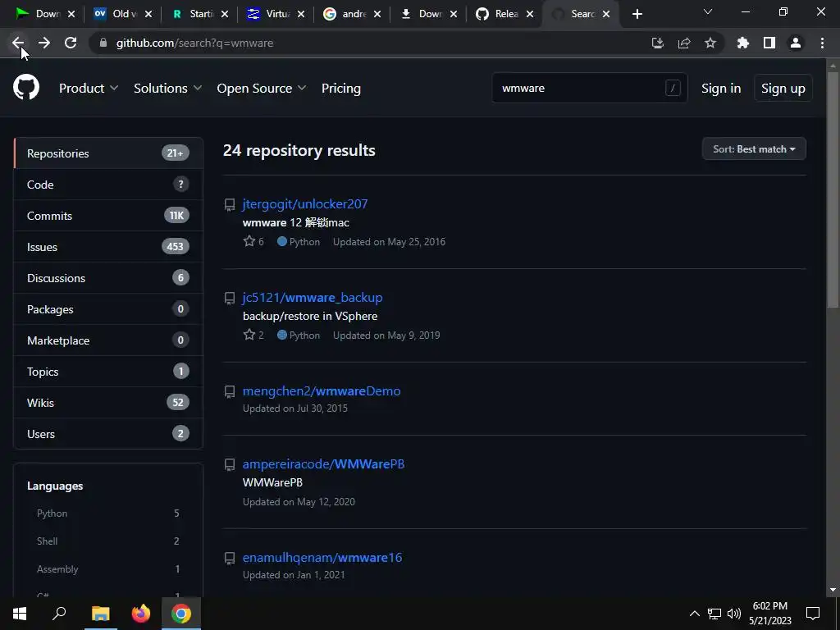
Task: Expand the Product menu
Action: [88, 88]
